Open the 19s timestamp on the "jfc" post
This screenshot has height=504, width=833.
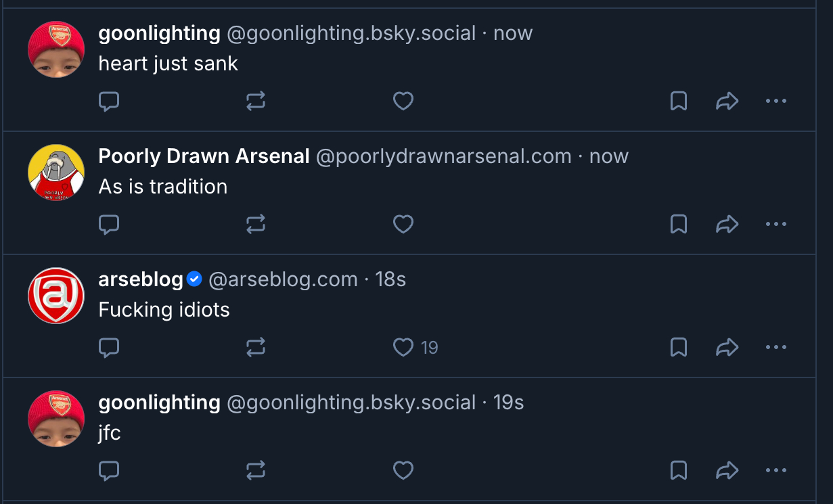coord(509,403)
